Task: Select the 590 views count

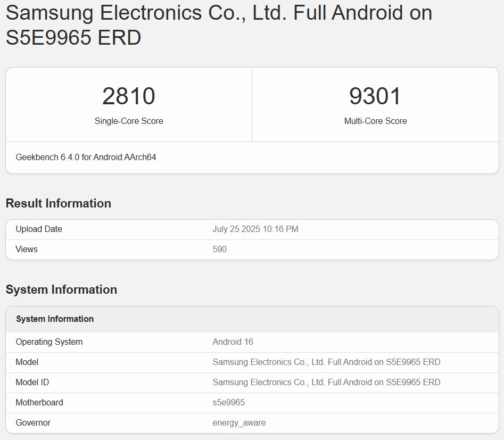Action: (219, 250)
